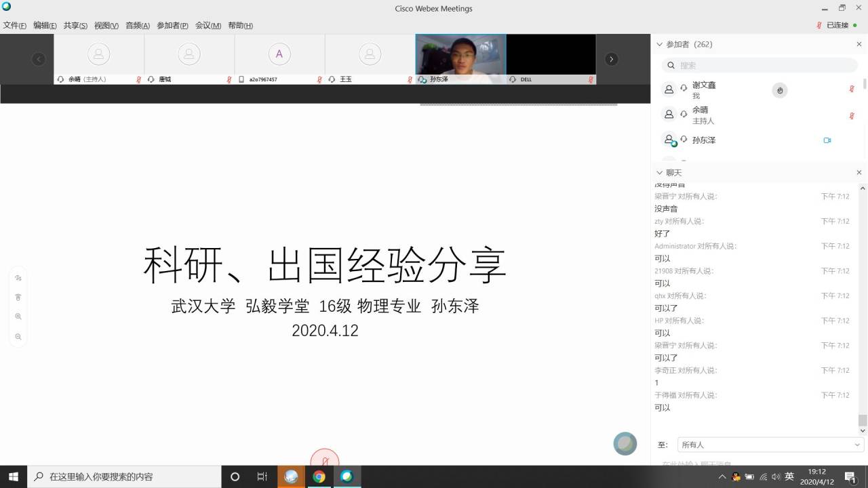Open Chrome from the Windows taskbar
868x488 pixels.
pos(319,476)
